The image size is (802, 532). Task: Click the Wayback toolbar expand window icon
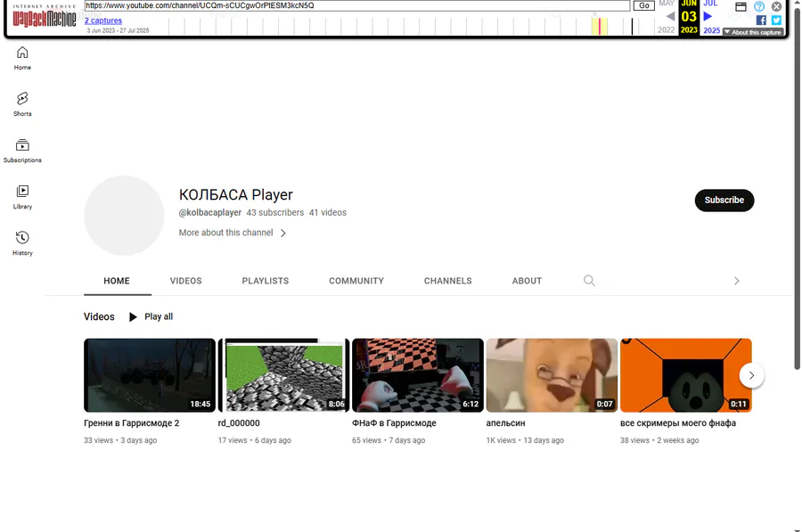point(741,6)
